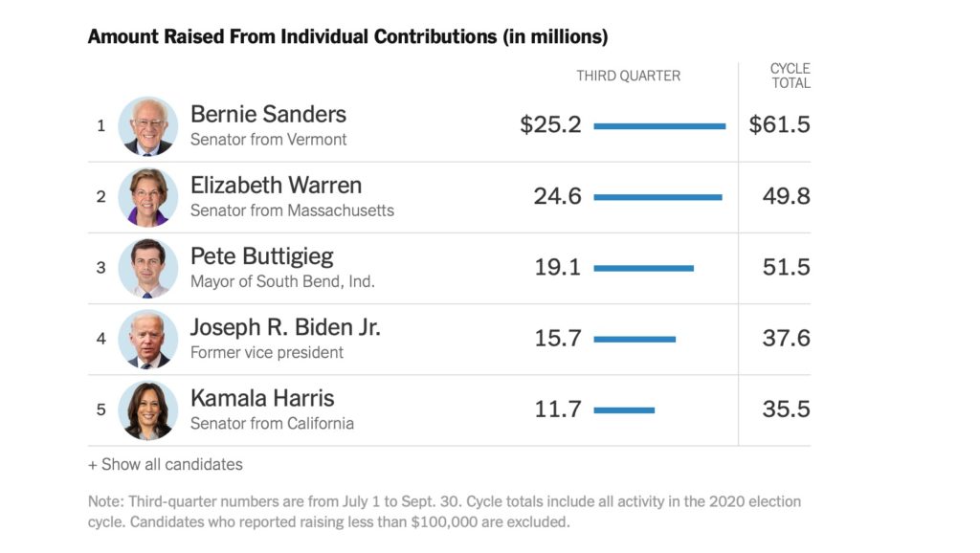Viewport: 980px width, 553px height.
Task: Click Joseph R. Biden Jr.'s portrait photo
Action: click(x=148, y=339)
